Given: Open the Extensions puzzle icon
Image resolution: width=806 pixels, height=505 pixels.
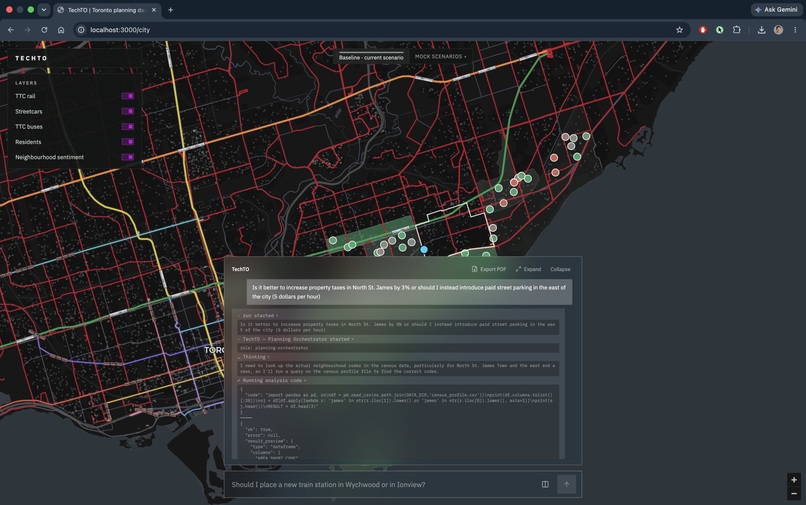Looking at the screenshot, I should coord(737,30).
